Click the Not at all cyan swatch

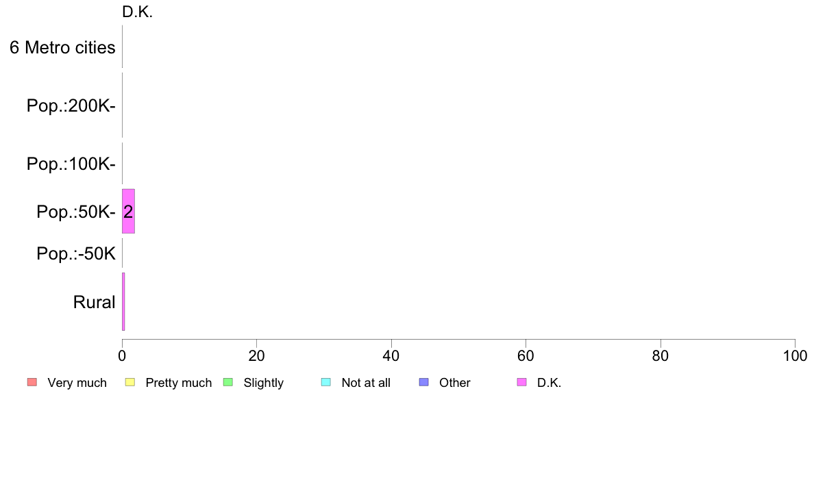pyautogui.click(x=326, y=383)
